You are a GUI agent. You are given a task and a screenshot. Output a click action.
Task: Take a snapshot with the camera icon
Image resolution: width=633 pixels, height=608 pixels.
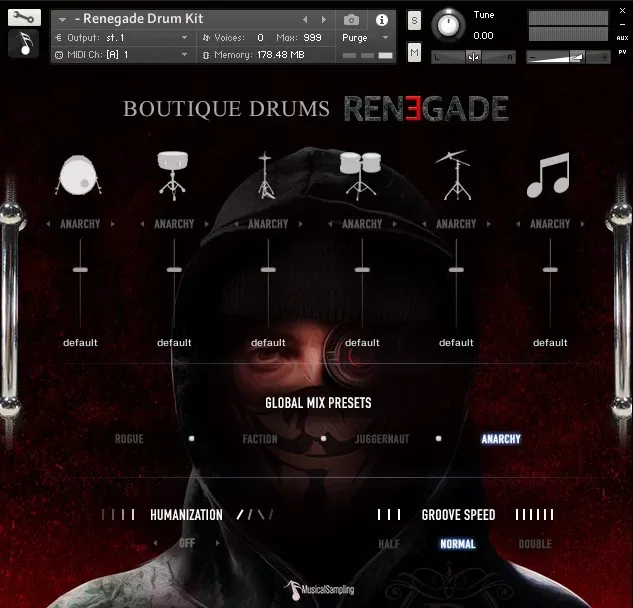tap(351, 20)
